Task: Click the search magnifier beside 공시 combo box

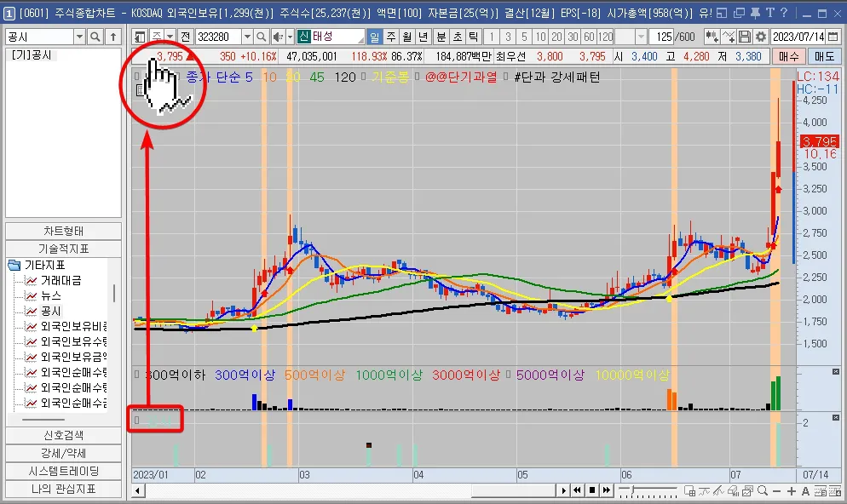Action: (x=95, y=37)
